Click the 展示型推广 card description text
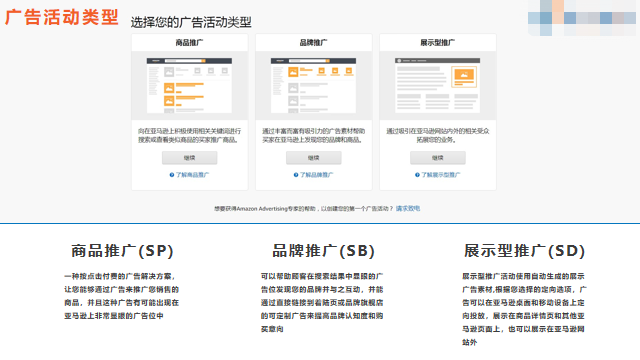The width and height of the screenshot is (640, 360). tap(438, 135)
